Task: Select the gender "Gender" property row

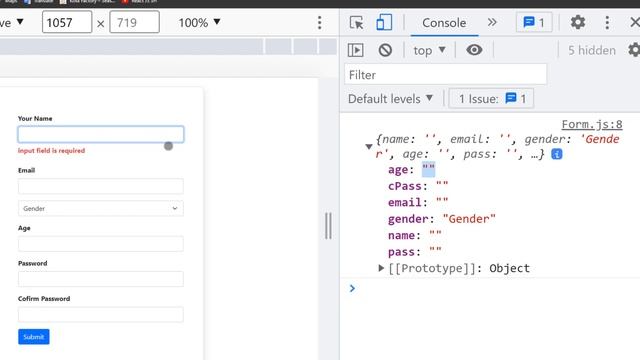Action: 442,219
